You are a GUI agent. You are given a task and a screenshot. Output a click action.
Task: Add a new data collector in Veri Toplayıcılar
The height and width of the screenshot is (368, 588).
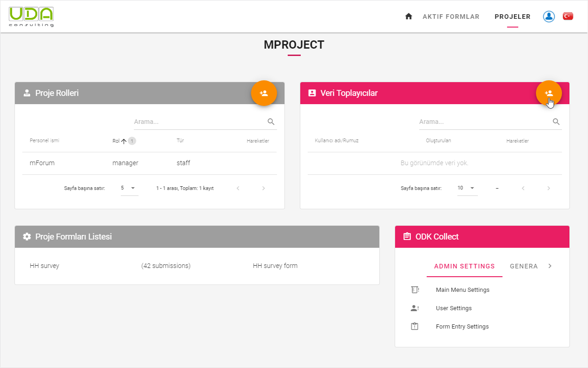[x=549, y=93]
